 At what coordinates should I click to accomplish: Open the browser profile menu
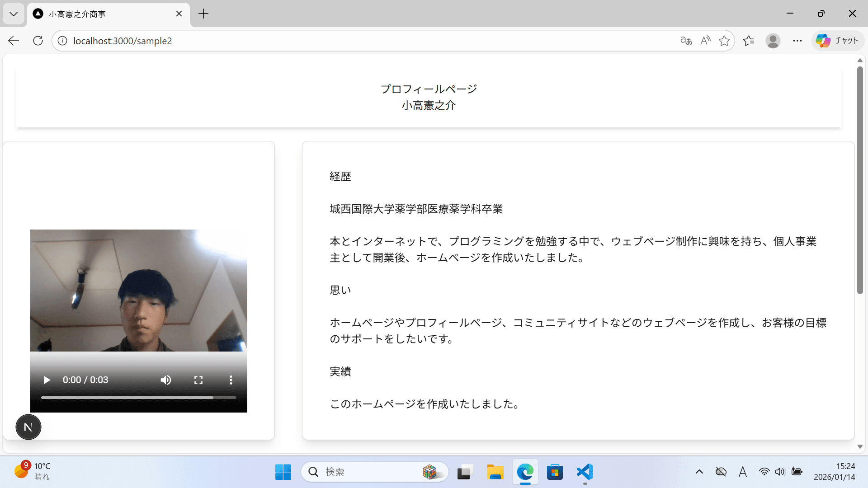tap(773, 41)
